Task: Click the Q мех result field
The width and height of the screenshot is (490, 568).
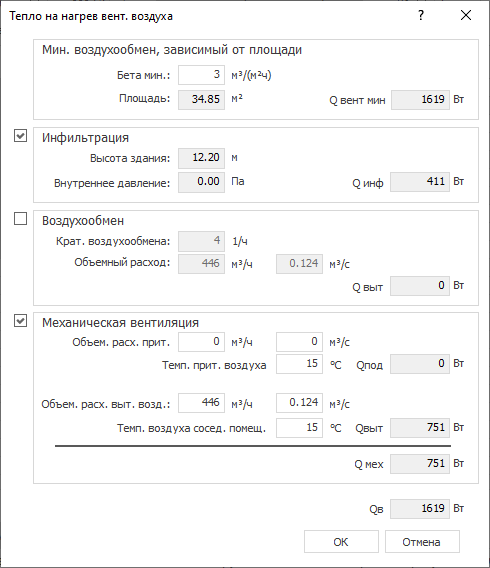Action: click(x=420, y=464)
